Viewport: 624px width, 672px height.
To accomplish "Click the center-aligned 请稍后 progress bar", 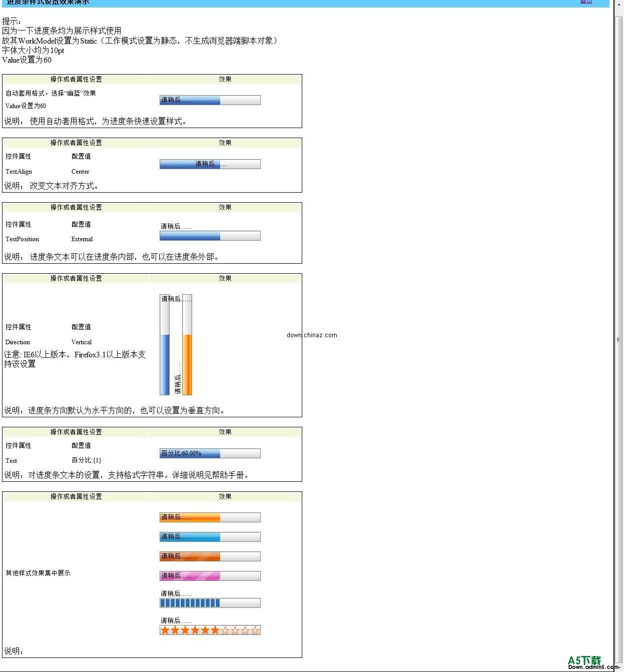I will pos(209,164).
